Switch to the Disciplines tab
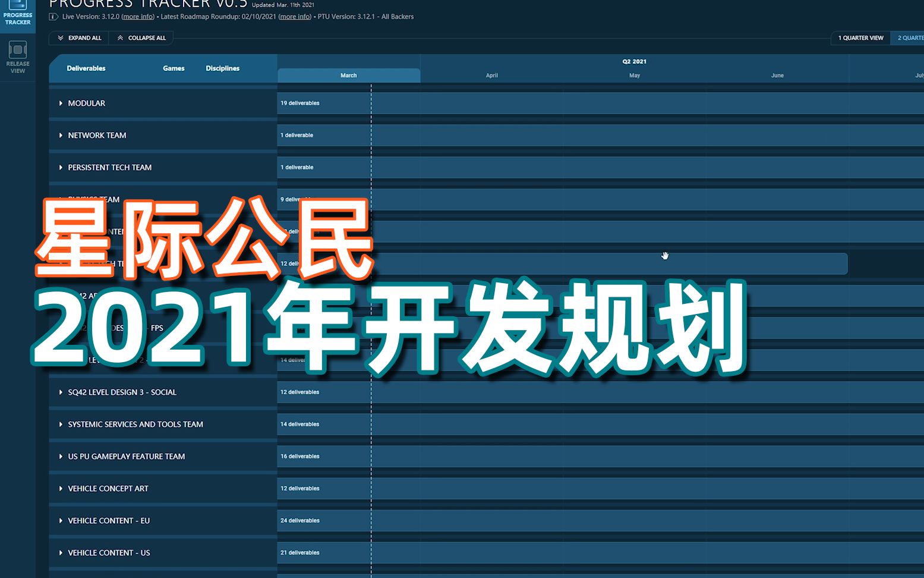The image size is (924, 578). [223, 68]
